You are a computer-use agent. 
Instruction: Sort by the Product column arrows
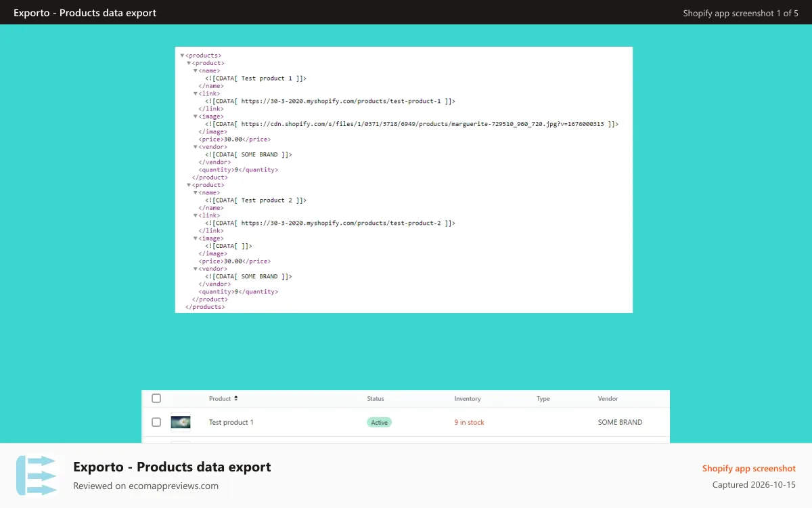click(235, 398)
